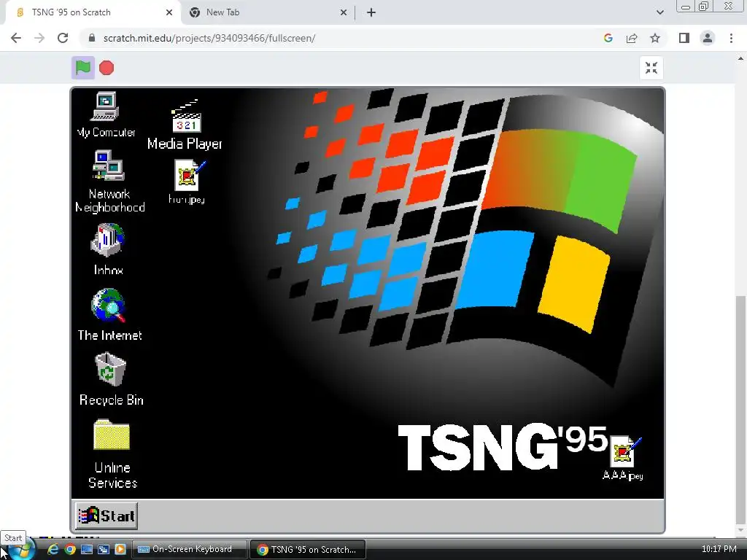Switch to TSNG '95 on Scratch taskbar button
747x560 pixels.
click(308, 549)
